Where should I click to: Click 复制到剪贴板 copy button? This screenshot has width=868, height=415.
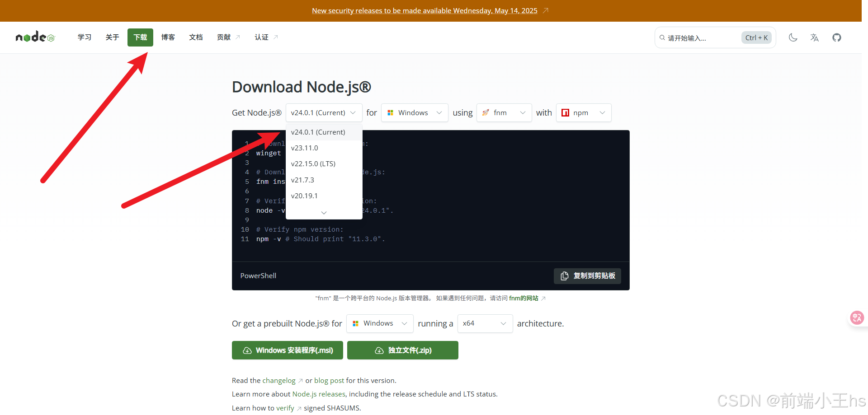click(x=587, y=276)
